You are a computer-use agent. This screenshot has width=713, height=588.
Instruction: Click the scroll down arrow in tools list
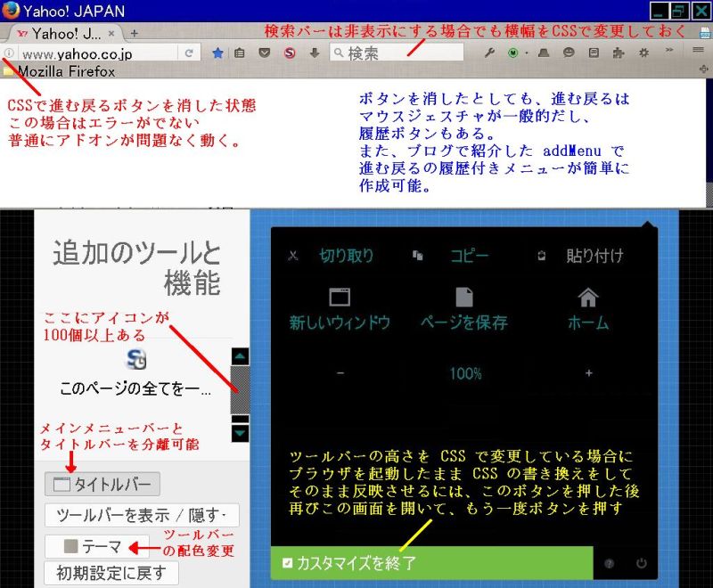[x=240, y=434]
